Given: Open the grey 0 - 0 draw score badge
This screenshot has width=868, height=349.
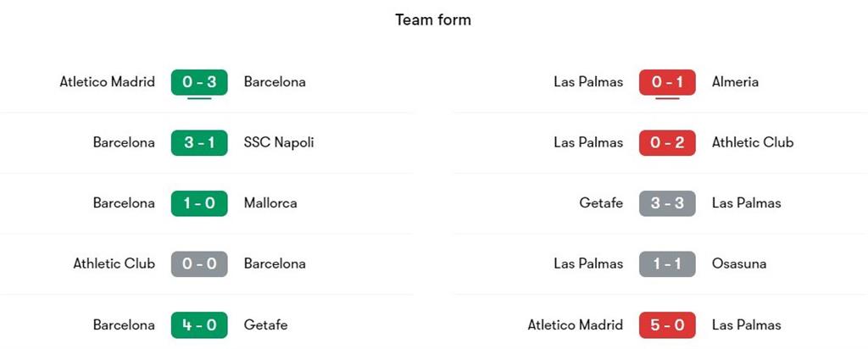Looking at the screenshot, I should 199,263.
